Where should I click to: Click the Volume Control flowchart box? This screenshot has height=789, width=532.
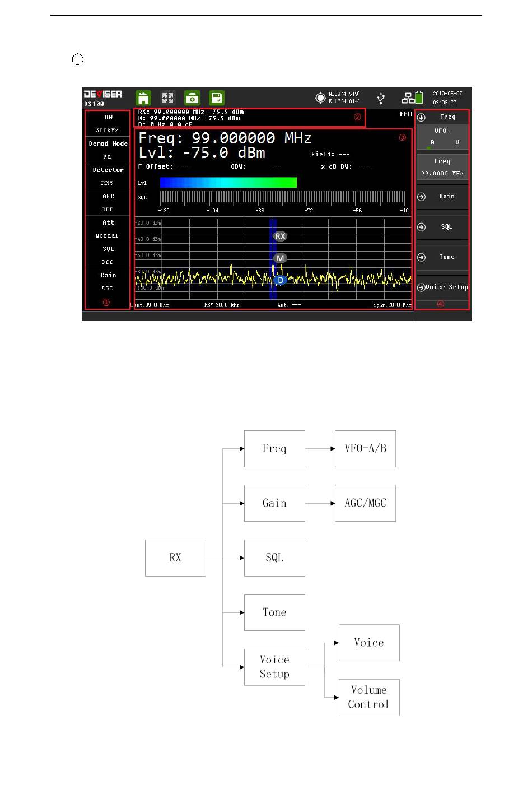pos(369,698)
